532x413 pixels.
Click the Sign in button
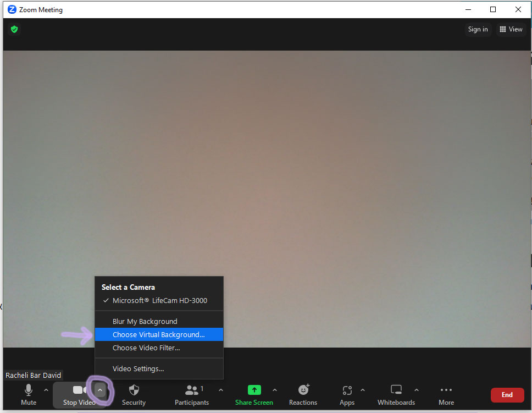click(x=478, y=30)
